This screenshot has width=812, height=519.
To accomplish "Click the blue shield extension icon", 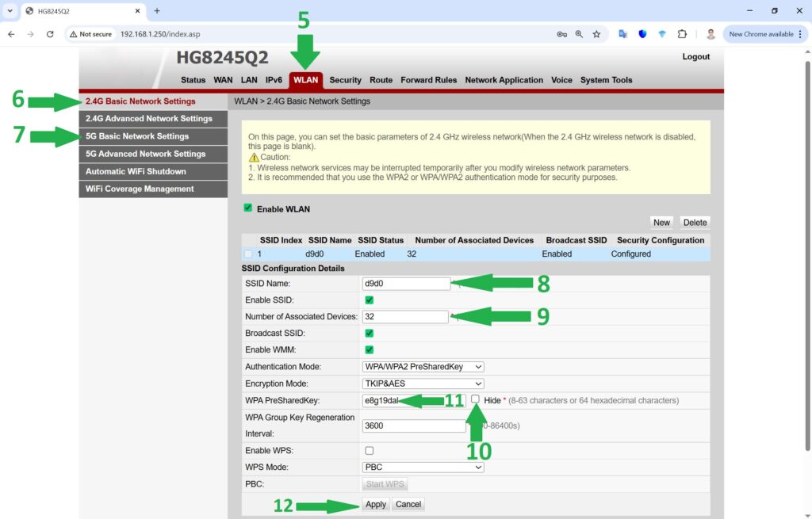I will click(x=642, y=34).
